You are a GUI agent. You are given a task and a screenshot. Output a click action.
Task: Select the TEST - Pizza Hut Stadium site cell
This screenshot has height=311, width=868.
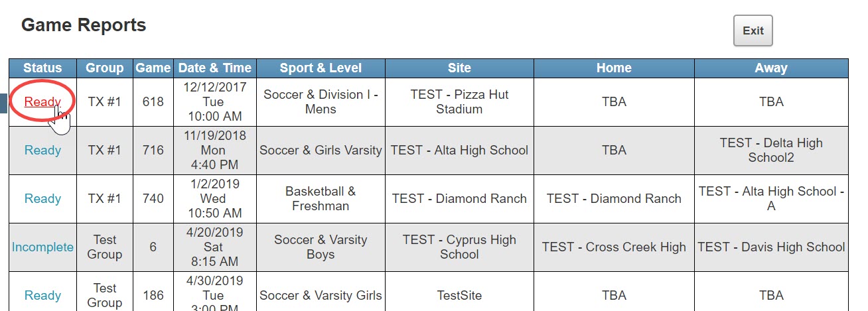[x=459, y=102]
